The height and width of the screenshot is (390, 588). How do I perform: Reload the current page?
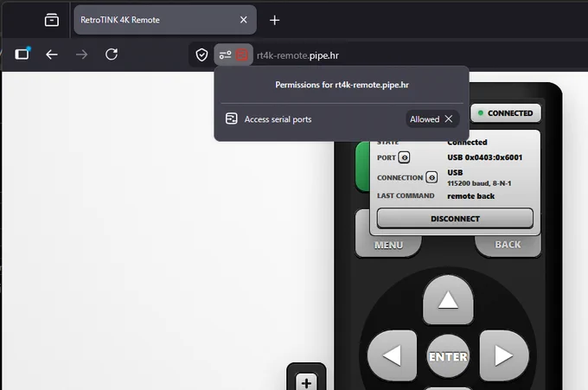(x=112, y=54)
